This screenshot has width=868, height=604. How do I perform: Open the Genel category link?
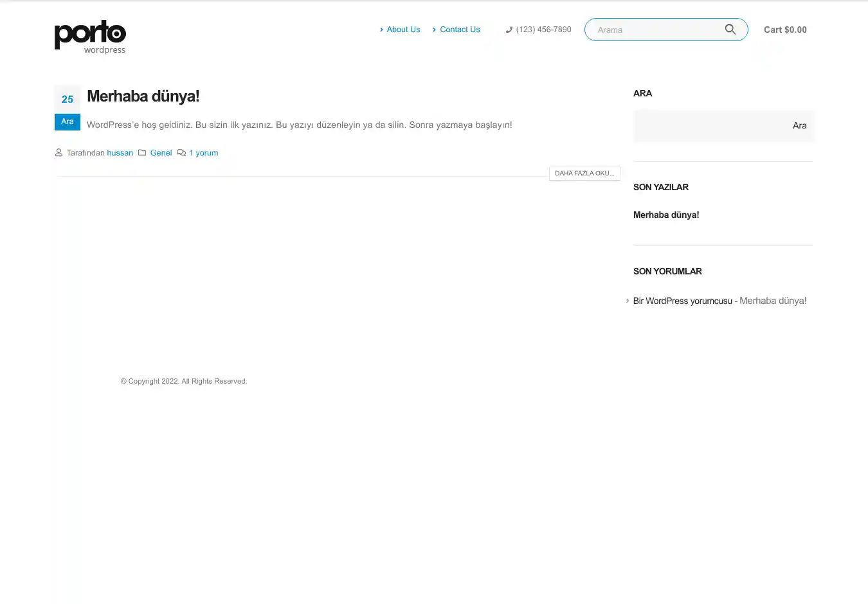point(161,153)
